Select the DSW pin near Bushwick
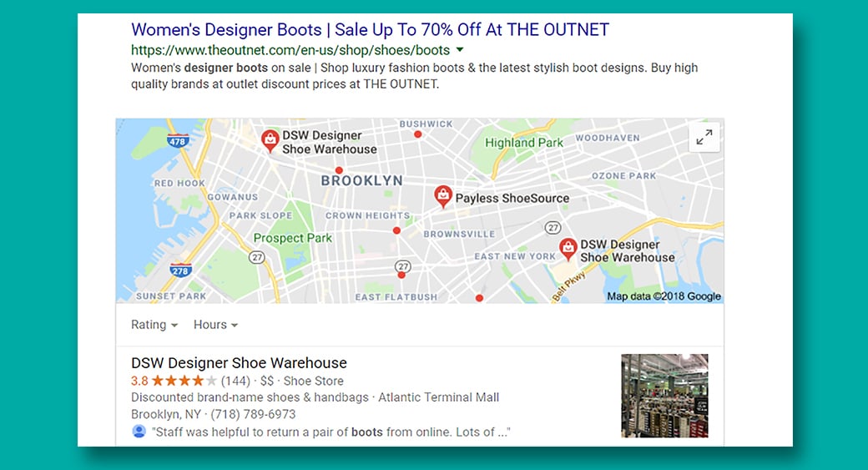The image size is (868, 470). tap(270, 140)
